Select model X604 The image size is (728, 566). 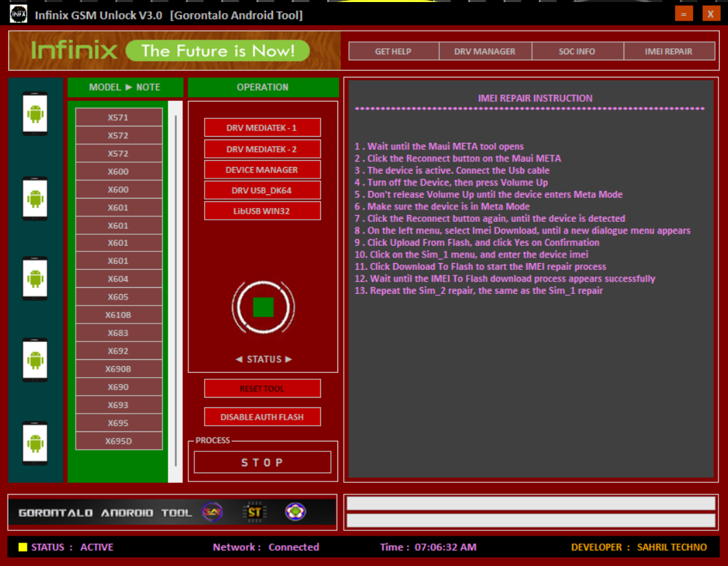click(119, 279)
